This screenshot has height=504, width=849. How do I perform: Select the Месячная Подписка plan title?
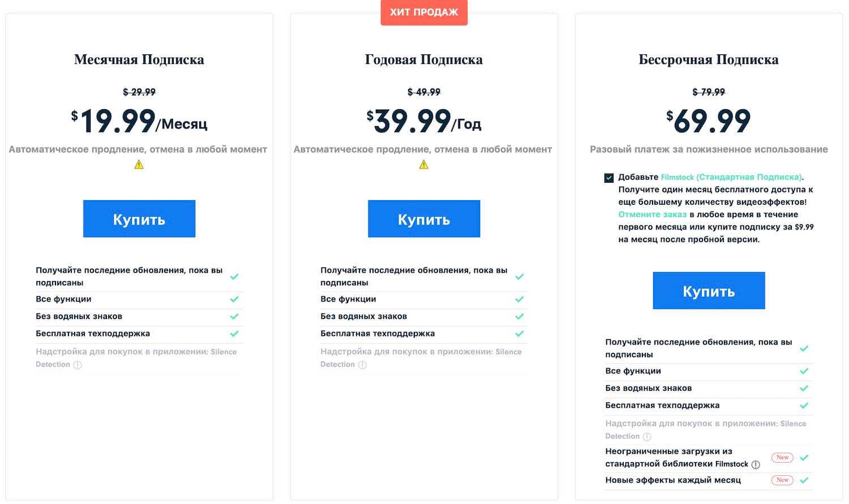tap(139, 59)
